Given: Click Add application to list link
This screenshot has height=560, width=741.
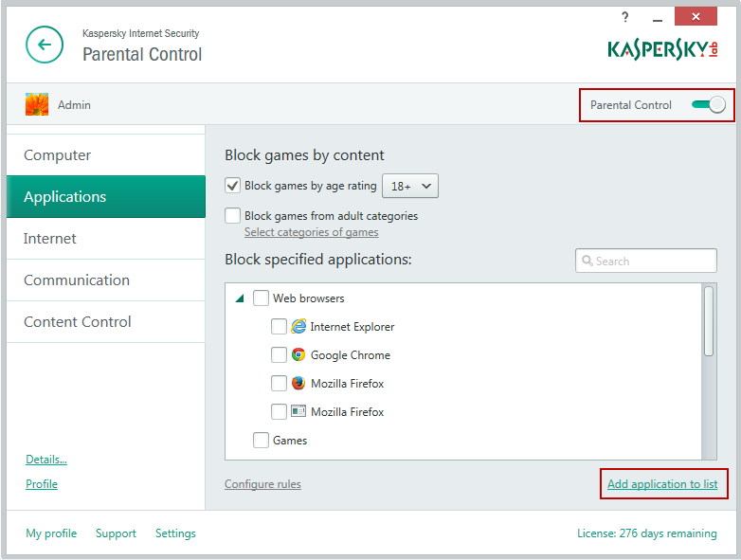Looking at the screenshot, I should click(662, 484).
